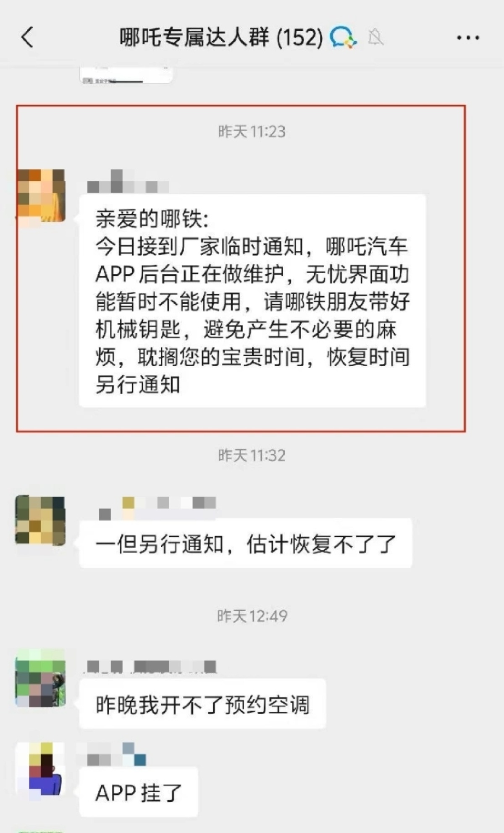This screenshot has height=833, width=504.
Task: Tap the blurred name above 预约空调 message
Action: point(150,667)
